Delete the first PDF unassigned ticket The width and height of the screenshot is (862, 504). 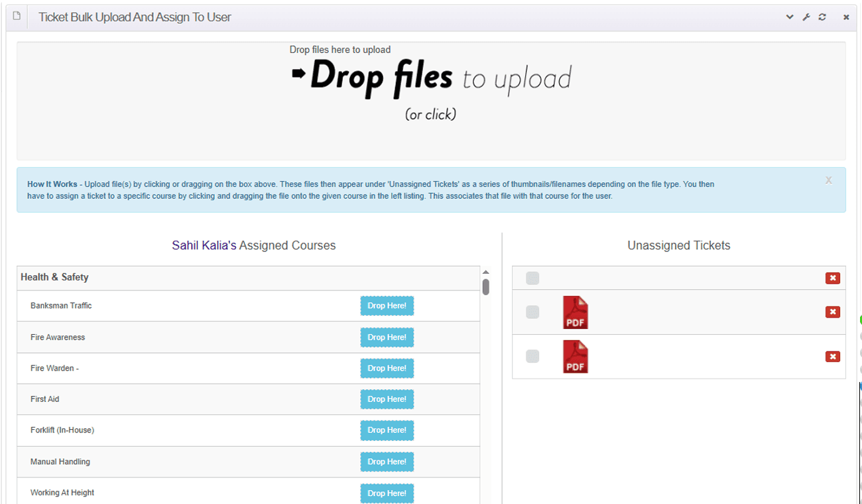(832, 312)
